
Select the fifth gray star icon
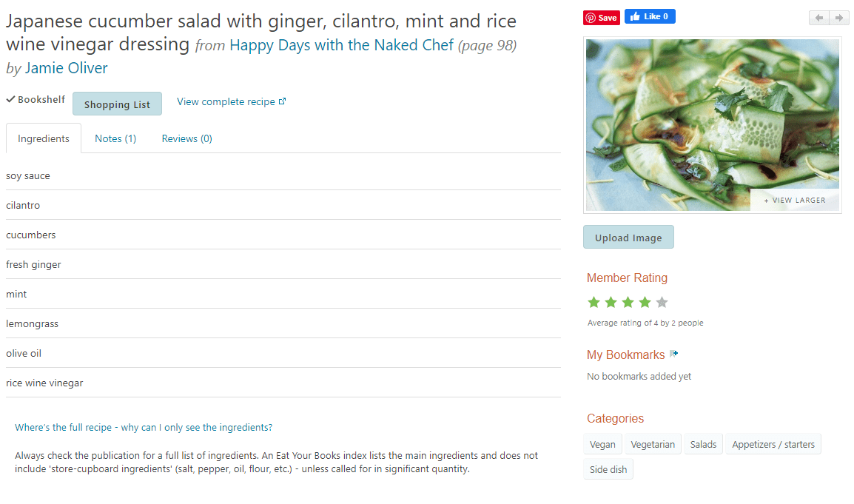(x=662, y=302)
